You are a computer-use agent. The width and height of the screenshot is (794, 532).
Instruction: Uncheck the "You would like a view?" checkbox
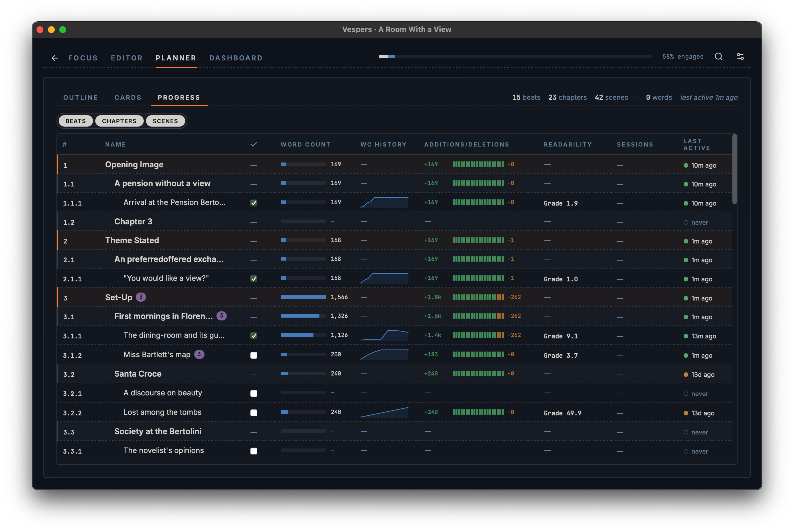click(254, 279)
